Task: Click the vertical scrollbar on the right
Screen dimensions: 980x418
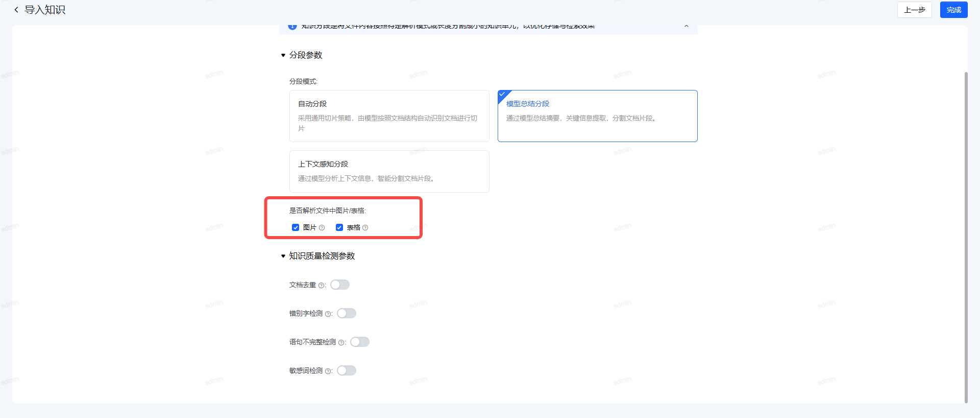Action: 966,237
